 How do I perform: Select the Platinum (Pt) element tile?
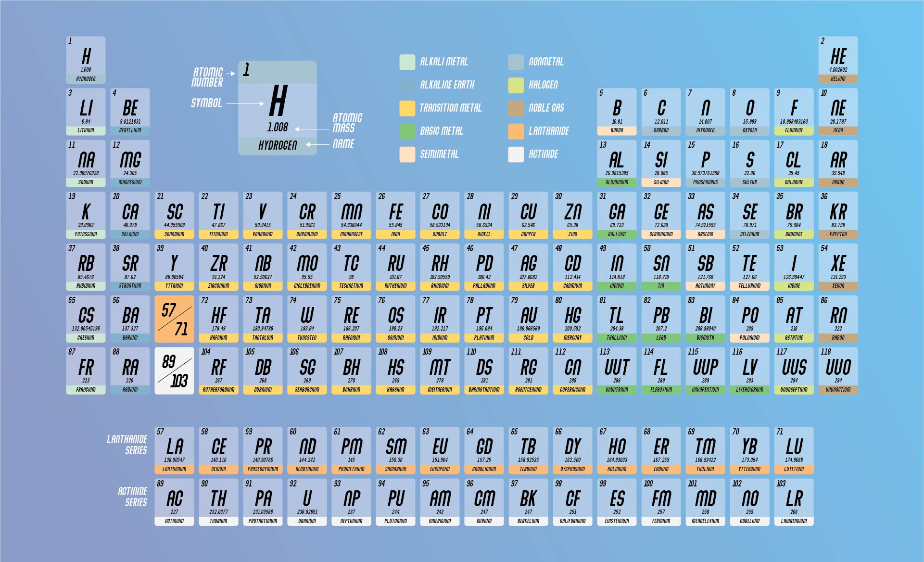click(484, 319)
